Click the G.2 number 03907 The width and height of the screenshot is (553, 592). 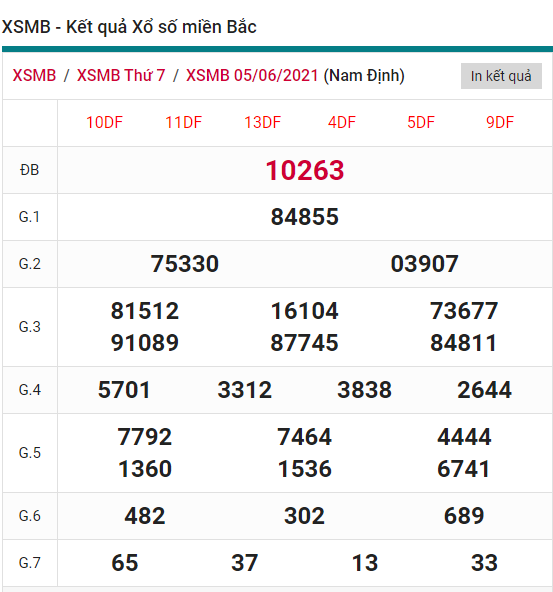pyautogui.click(x=425, y=264)
